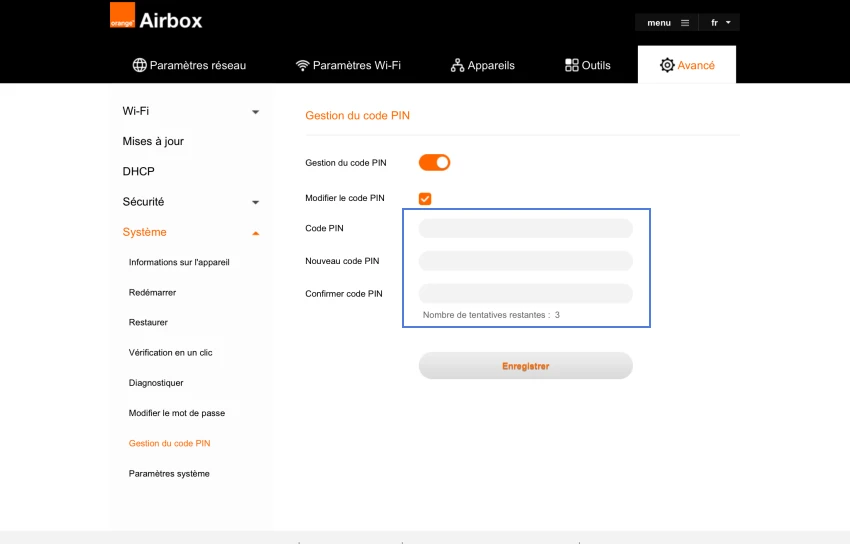Open Informations sur l'appareil
The width and height of the screenshot is (850, 544).
click(x=179, y=262)
